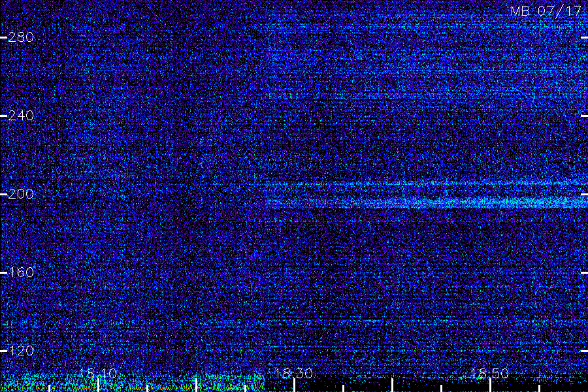Click the 18:10 time label
The width and height of the screenshot is (588, 392).
pos(98,374)
